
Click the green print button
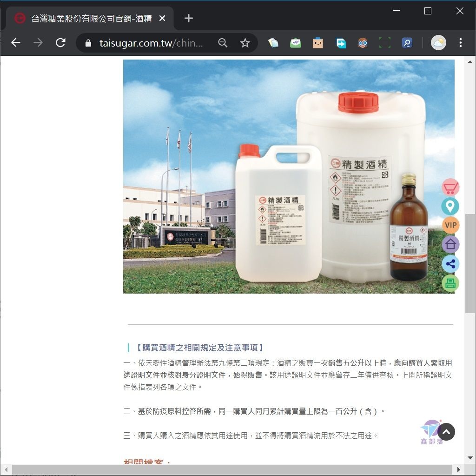450,283
